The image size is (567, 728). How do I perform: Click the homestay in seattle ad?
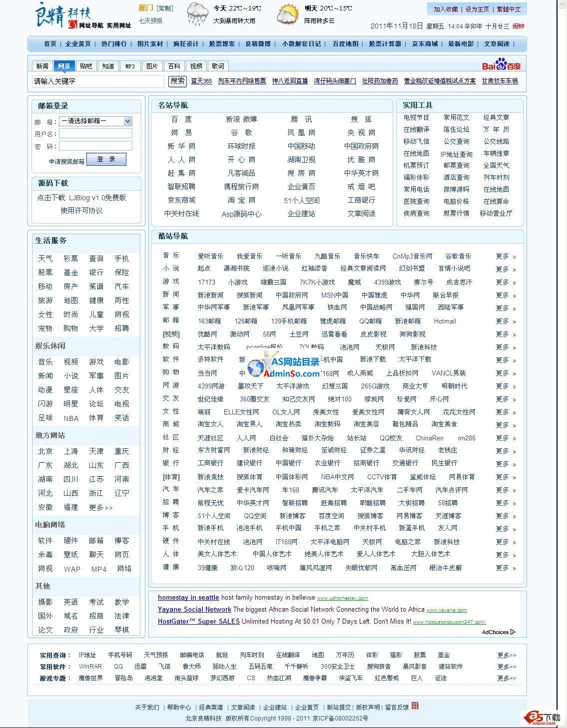pyautogui.click(x=188, y=597)
